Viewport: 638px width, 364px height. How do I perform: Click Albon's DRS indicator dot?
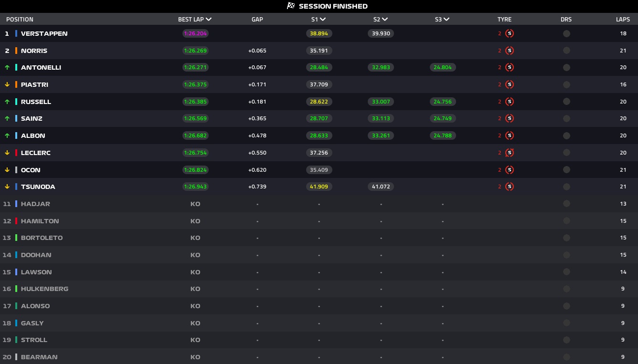pyautogui.click(x=566, y=135)
